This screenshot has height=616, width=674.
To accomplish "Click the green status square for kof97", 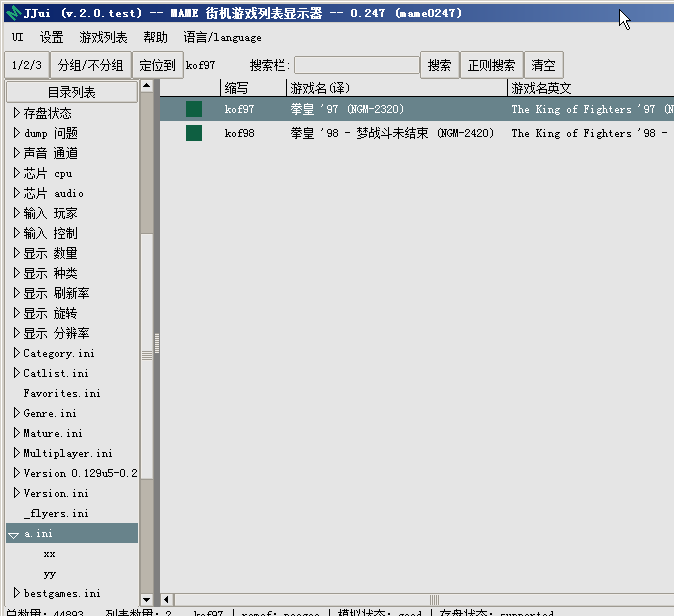I will coord(194,109).
